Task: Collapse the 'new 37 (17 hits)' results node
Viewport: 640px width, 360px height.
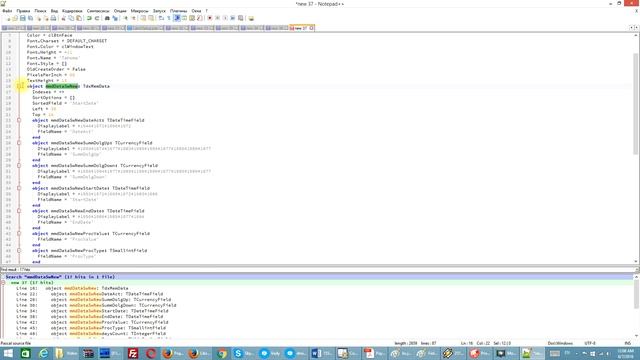Action: coord(3,282)
